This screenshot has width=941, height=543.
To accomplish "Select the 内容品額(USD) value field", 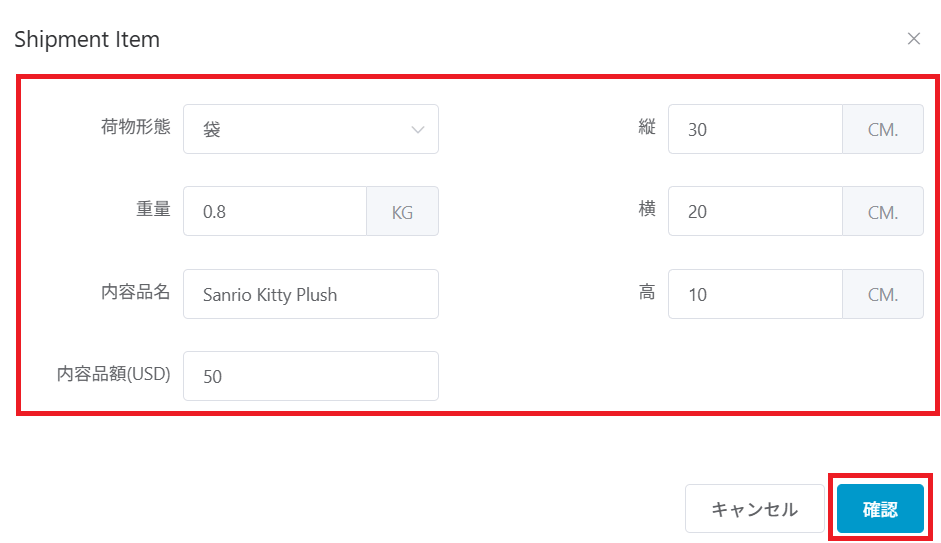I will [310, 376].
